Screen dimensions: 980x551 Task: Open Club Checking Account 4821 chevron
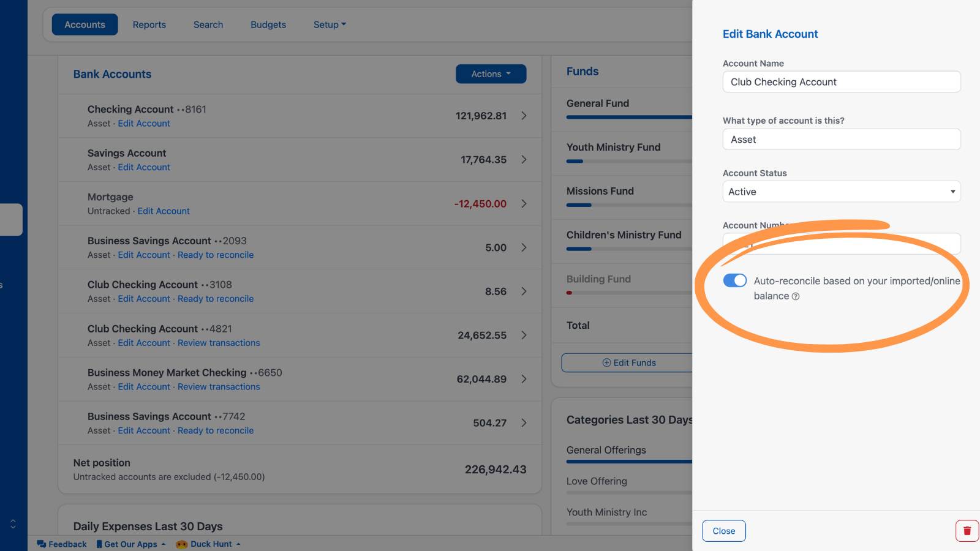[x=524, y=335]
